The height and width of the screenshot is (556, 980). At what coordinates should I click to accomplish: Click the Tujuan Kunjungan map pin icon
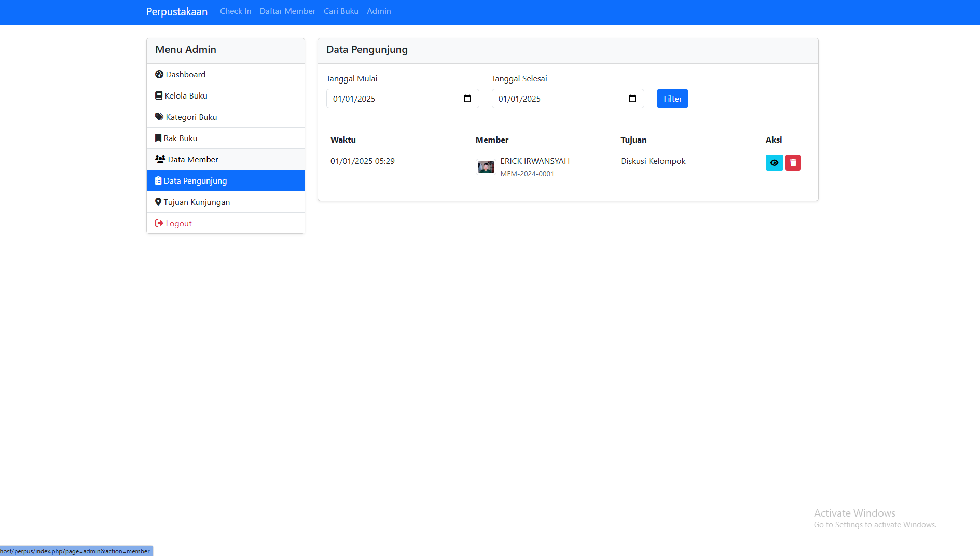[x=158, y=202]
